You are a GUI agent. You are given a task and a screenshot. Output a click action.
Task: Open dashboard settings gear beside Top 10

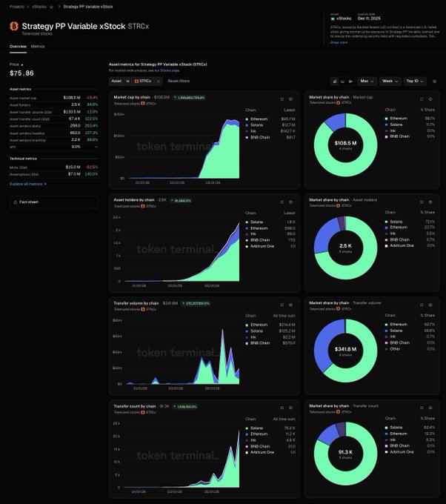434,82
